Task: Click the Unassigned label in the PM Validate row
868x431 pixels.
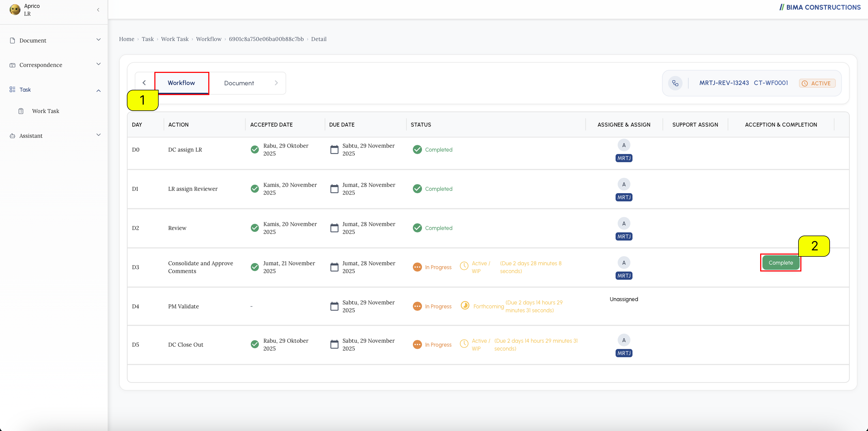Action: (x=624, y=299)
